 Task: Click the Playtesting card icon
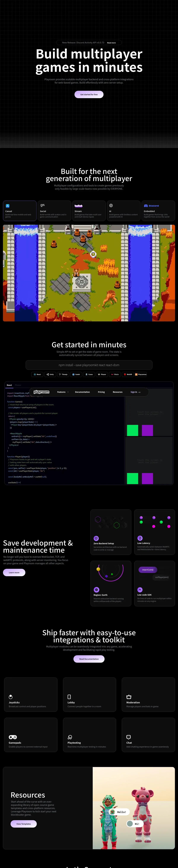coord(70,737)
